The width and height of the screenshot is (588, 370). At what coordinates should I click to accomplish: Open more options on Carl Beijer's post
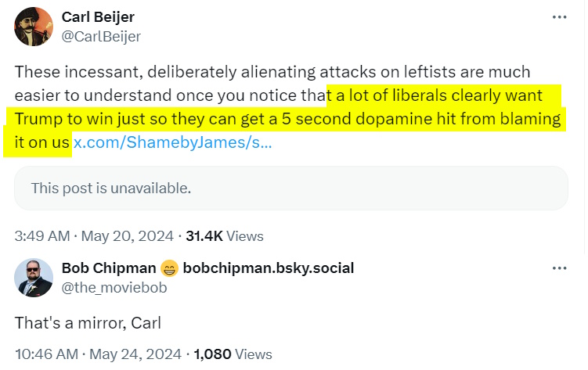[559, 17]
